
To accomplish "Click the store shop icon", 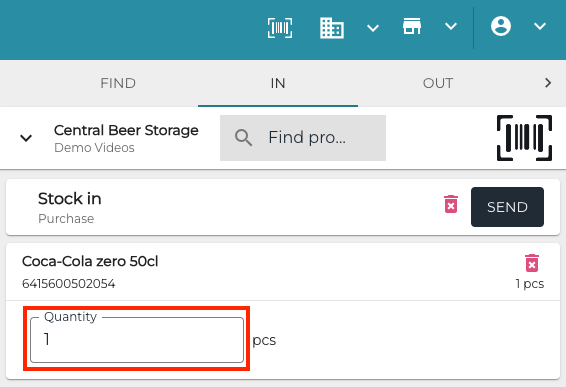I will coord(412,26).
